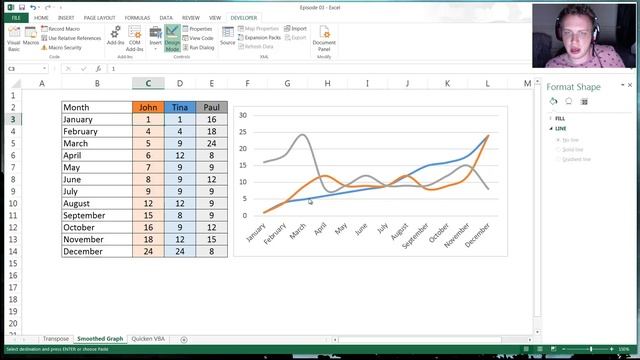Open the Add-Ins dialog
This screenshot has height=360, width=640.
point(116,36)
